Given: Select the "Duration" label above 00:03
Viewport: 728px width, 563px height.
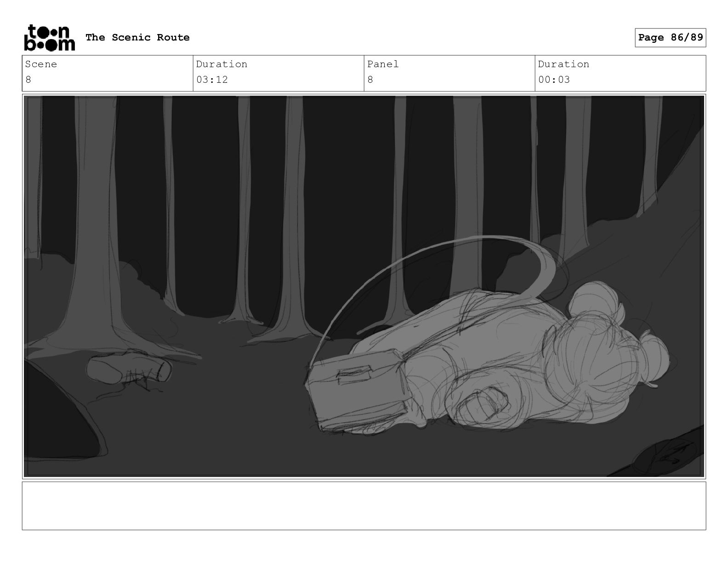Looking at the screenshot, I should [x=564, y=64].
